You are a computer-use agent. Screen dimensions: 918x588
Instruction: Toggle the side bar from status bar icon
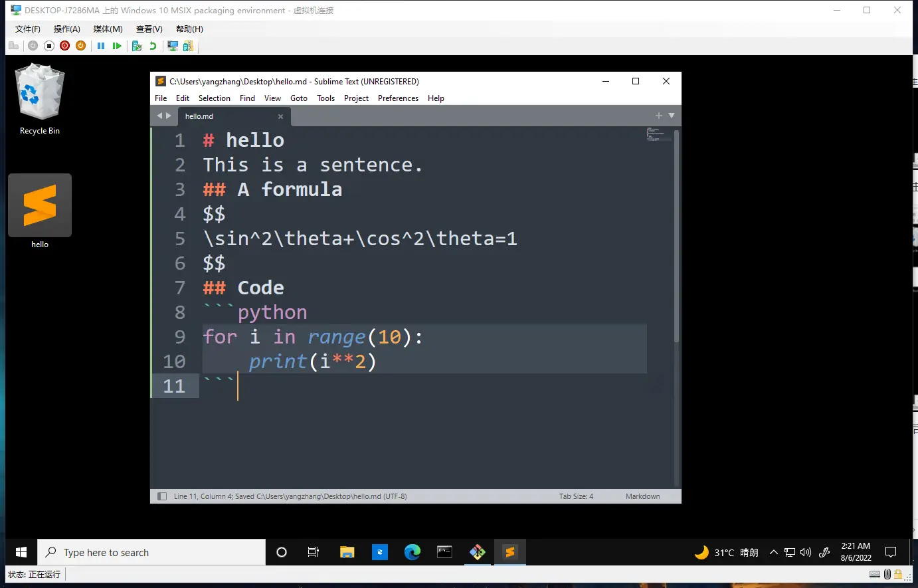pyautogui.click(x=161, y=496)
